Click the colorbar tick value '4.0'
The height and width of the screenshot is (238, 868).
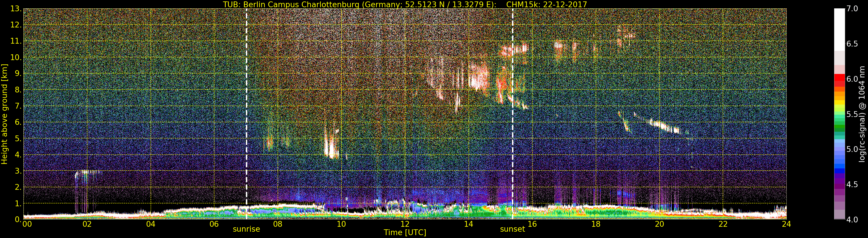(852, 220)
